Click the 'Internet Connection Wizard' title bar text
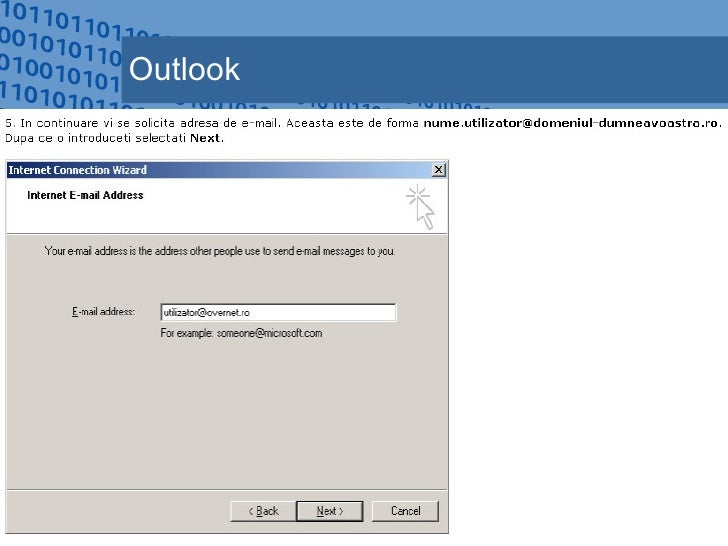728x546 pixels. [78, 170]
